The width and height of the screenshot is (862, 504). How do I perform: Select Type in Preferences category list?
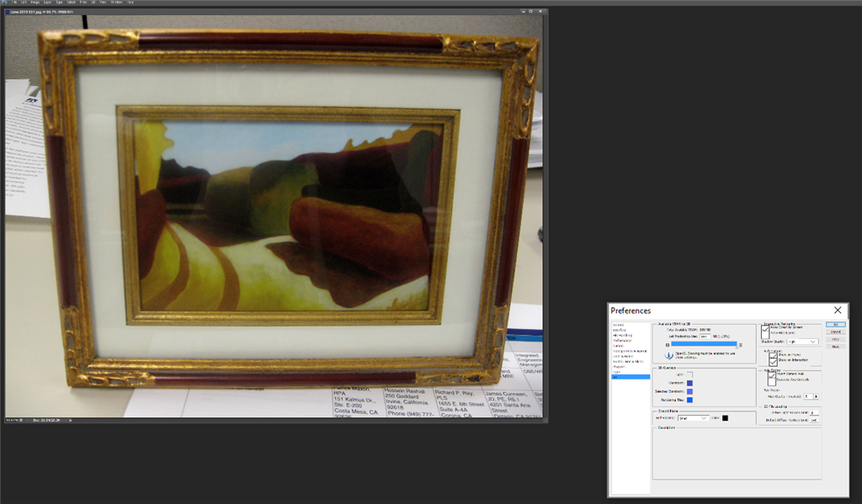617,372
